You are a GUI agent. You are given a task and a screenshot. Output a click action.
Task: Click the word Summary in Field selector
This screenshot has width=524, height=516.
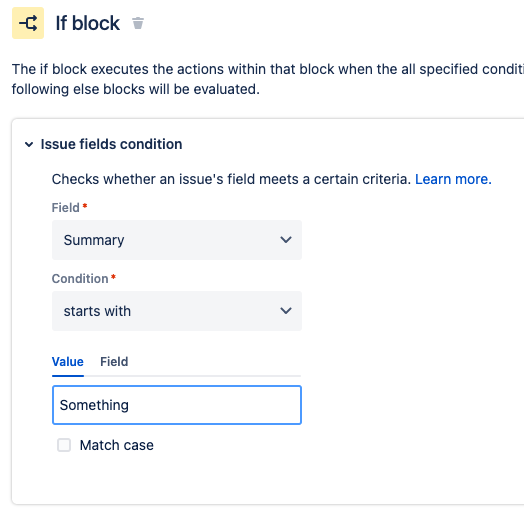[94, 240]
